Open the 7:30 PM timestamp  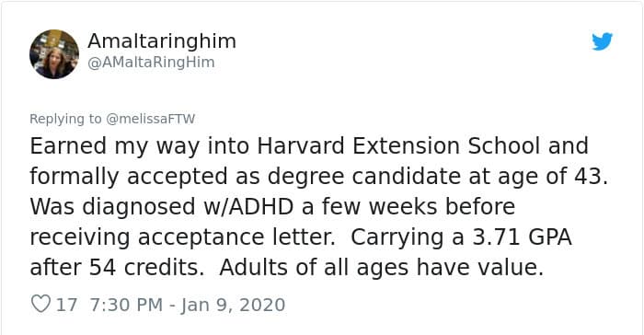(x=126, y=305)
